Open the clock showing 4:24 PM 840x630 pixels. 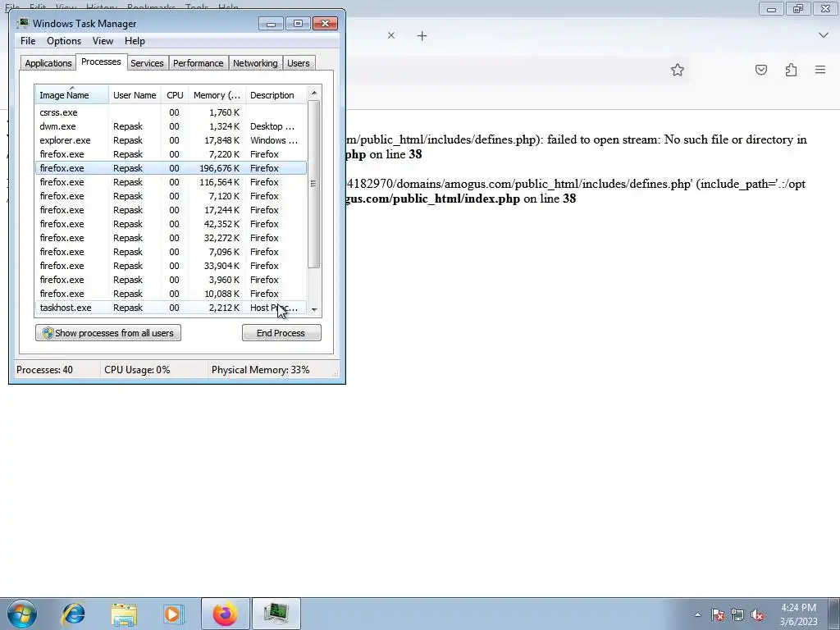pos(799,614)
